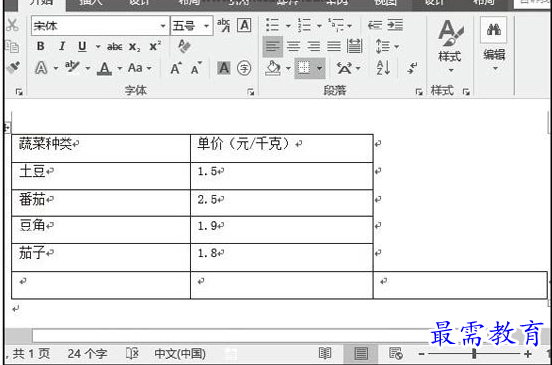Click the cell containing 茄子
Screen dimensions: 552x365
[x=101, y=257]
